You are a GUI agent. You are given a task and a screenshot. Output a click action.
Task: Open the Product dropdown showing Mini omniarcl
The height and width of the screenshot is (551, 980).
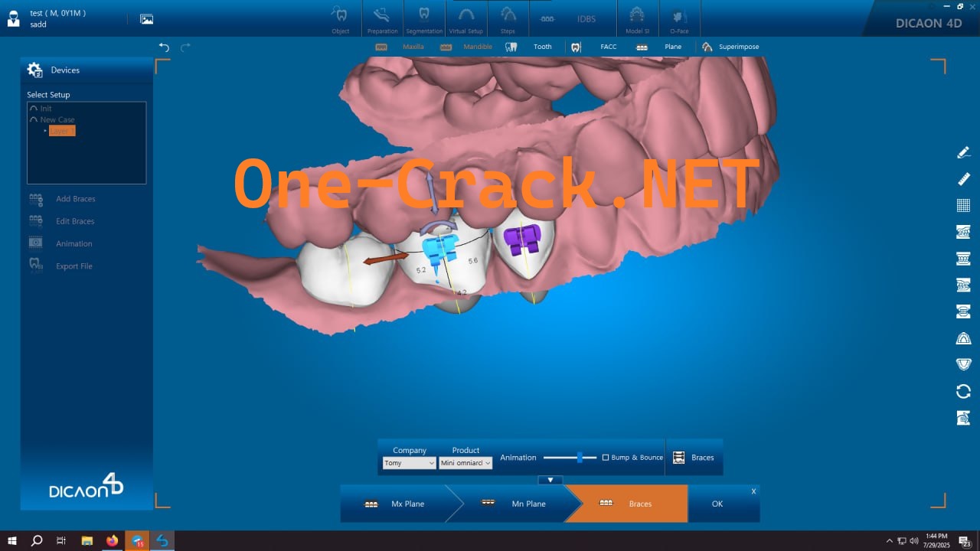465,462
